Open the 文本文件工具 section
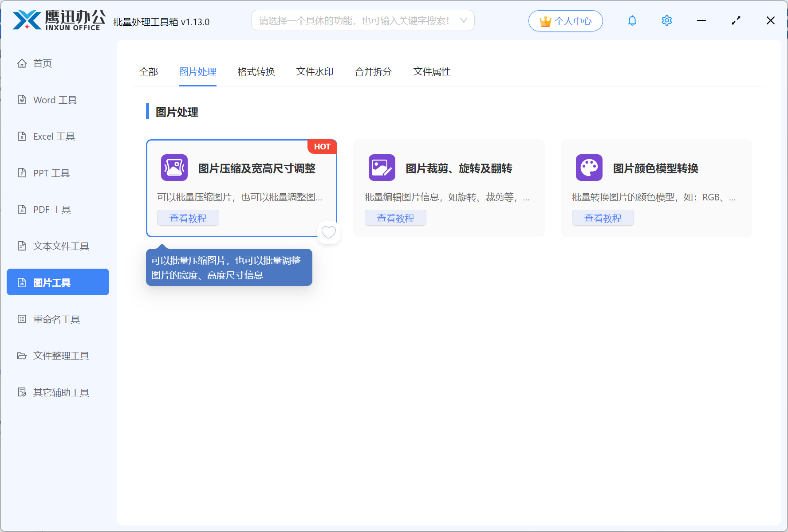This screenshot has height=532, width=788. click(x=61, y=246)
